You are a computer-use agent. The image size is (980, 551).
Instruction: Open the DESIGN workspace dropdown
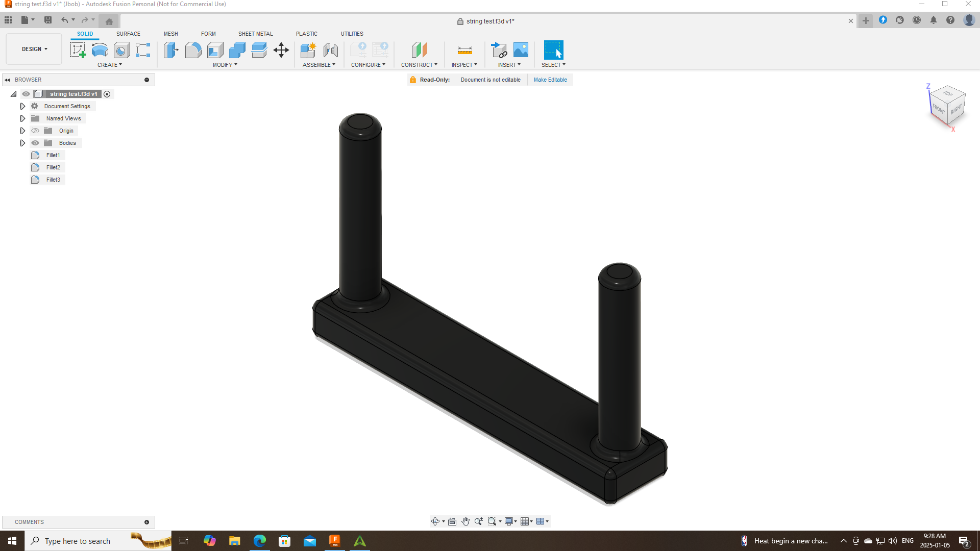[34, 49]
